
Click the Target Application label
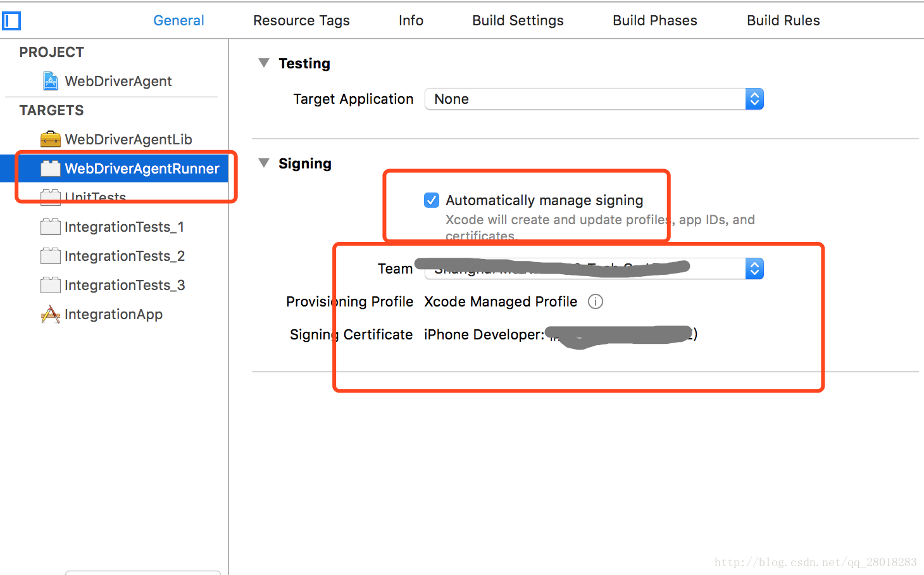coord(353,99)
